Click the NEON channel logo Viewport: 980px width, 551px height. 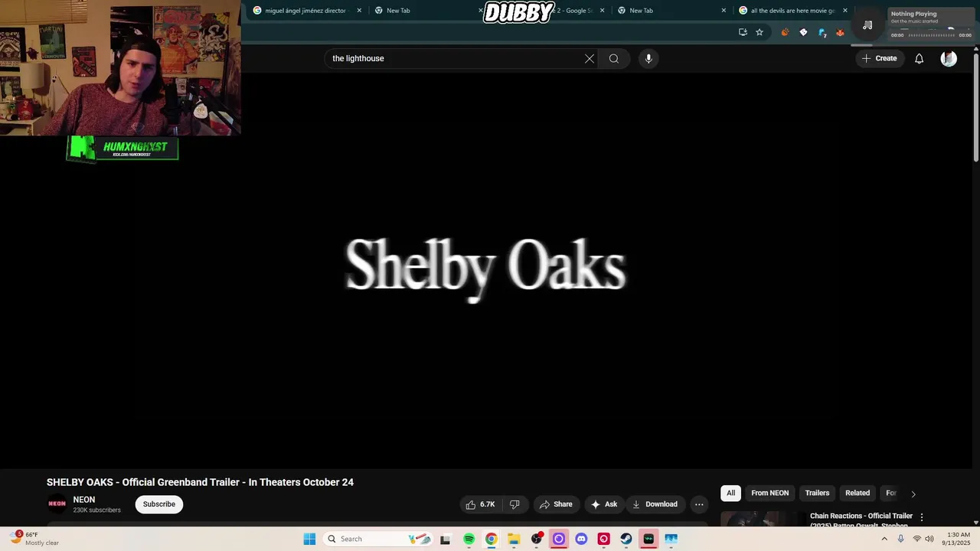57,504
